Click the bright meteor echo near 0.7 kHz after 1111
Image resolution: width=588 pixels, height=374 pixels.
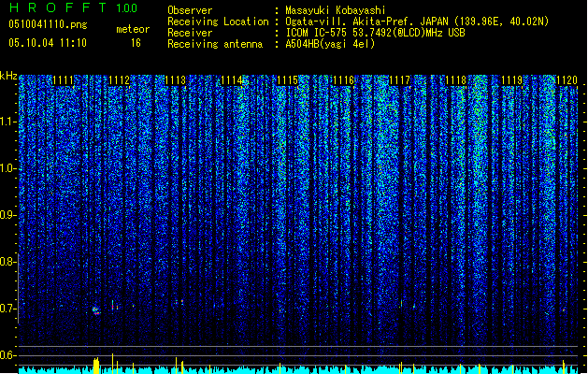click(96, 310)
